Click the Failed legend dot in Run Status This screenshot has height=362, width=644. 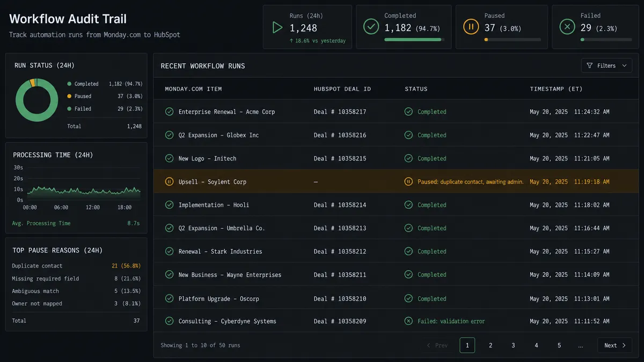(69, 108)
